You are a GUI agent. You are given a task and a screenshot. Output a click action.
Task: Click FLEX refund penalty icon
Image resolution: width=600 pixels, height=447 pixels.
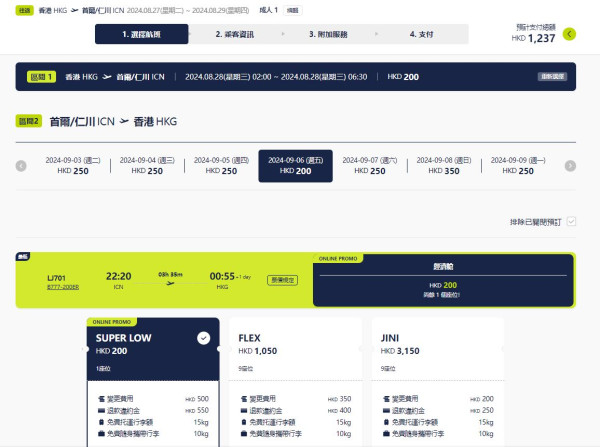point(244,411)
